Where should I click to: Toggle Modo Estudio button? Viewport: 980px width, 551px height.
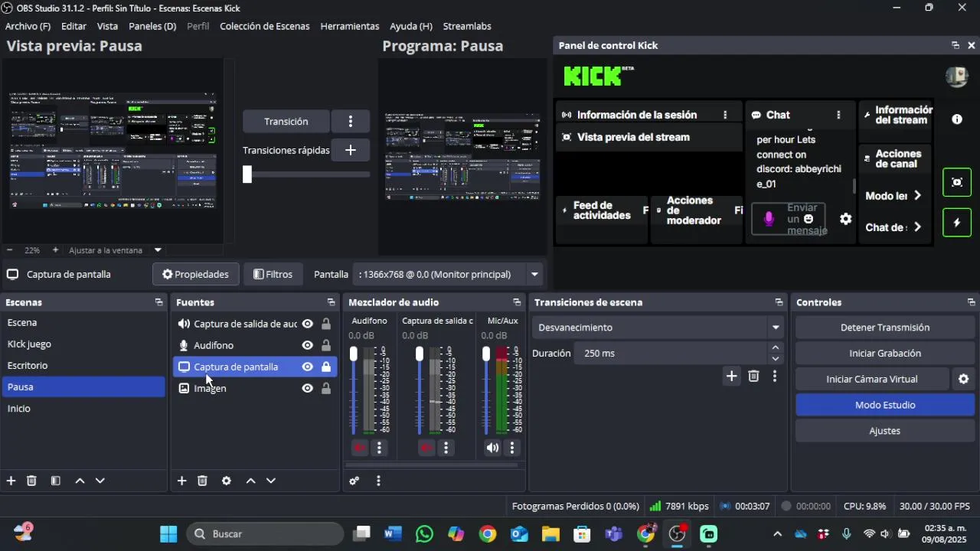885,405
